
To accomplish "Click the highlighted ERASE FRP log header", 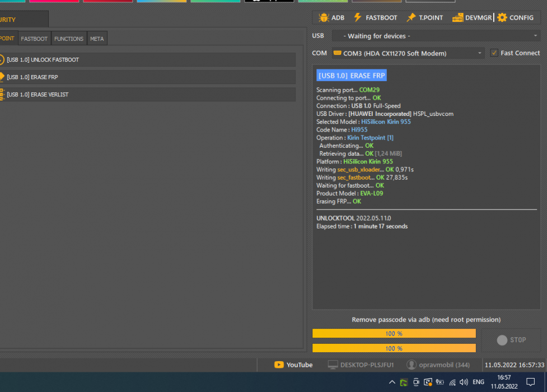I will coord(352,76).
